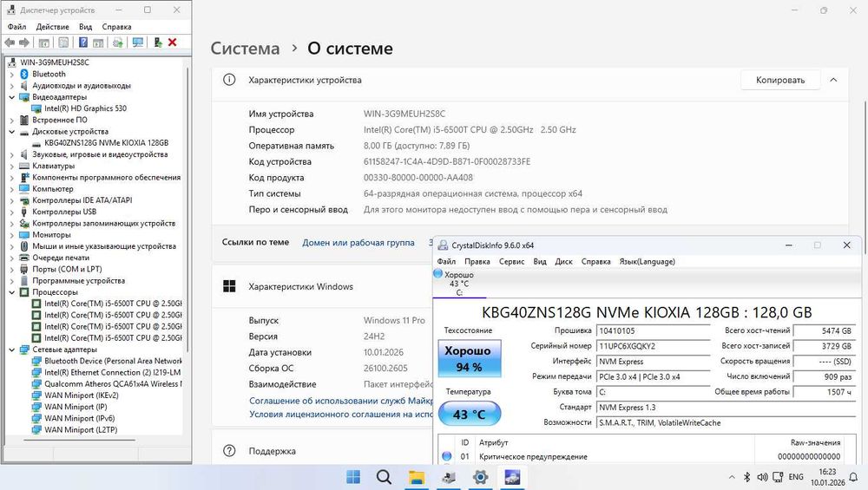Select Qualcomm Atheros QCA61x4A Wireless adapter
Viewport: 868px width, 490px height.
point(113,384)
